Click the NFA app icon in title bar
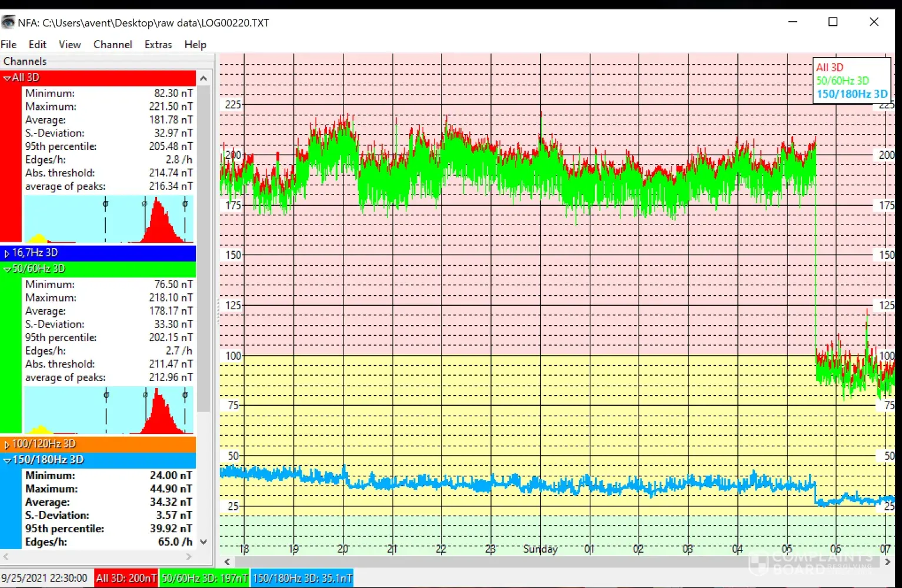902x588 pixels. point(8,22)
